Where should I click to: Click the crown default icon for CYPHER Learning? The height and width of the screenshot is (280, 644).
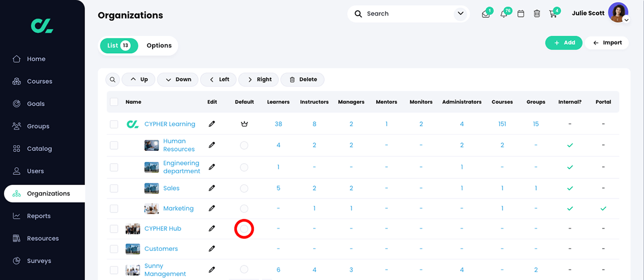244,124
